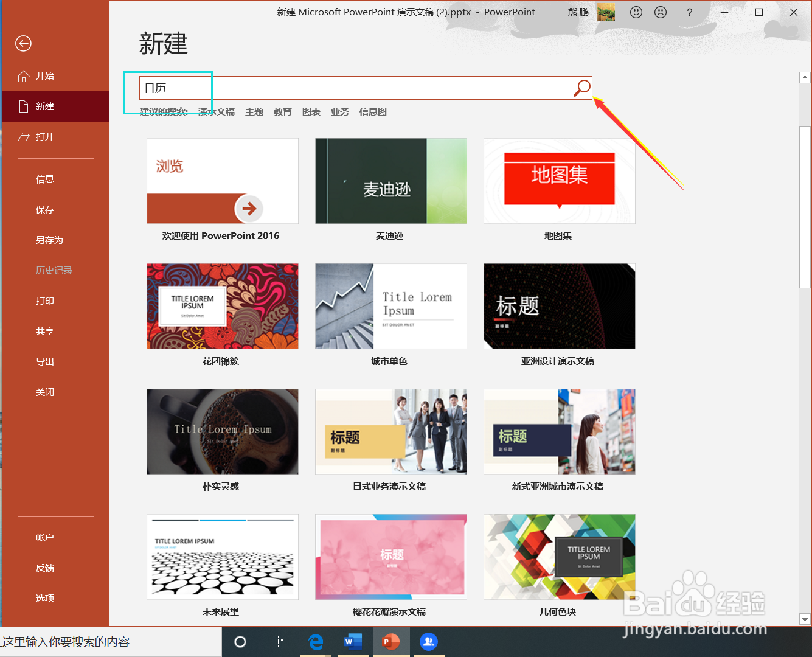Click the home icon beside 开始
The image size is (812, 657).
(24, 76)
